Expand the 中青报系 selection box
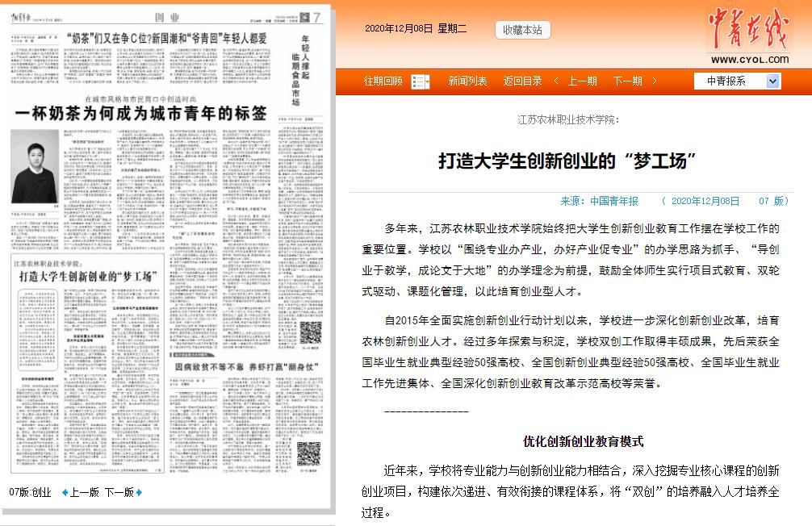 click(x=737, y=81)
